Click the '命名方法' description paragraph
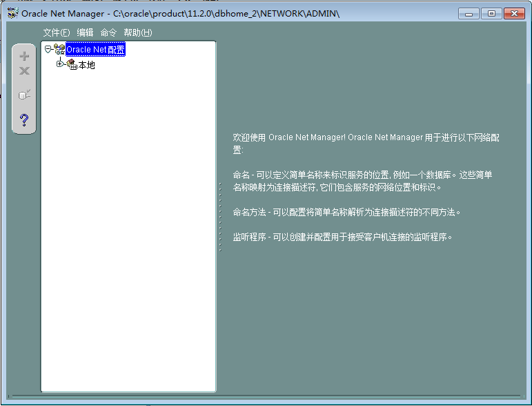This screenshot has width=532, height=406. (347, 213)
